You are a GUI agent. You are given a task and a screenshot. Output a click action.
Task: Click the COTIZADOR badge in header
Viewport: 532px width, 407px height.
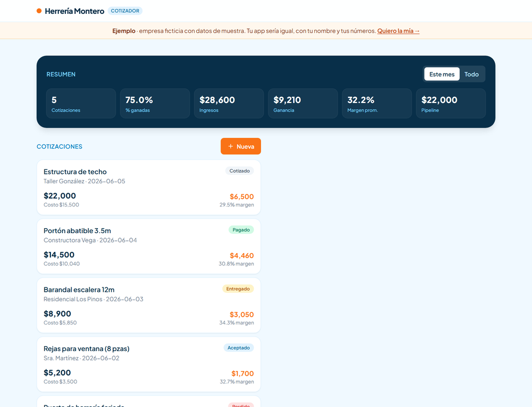point(125,11)
